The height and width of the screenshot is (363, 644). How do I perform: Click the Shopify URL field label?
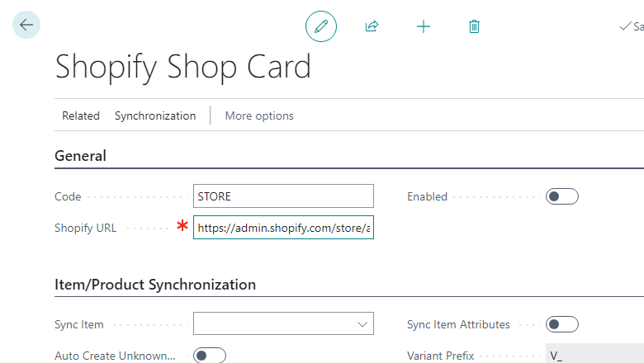tap(86, 228)
